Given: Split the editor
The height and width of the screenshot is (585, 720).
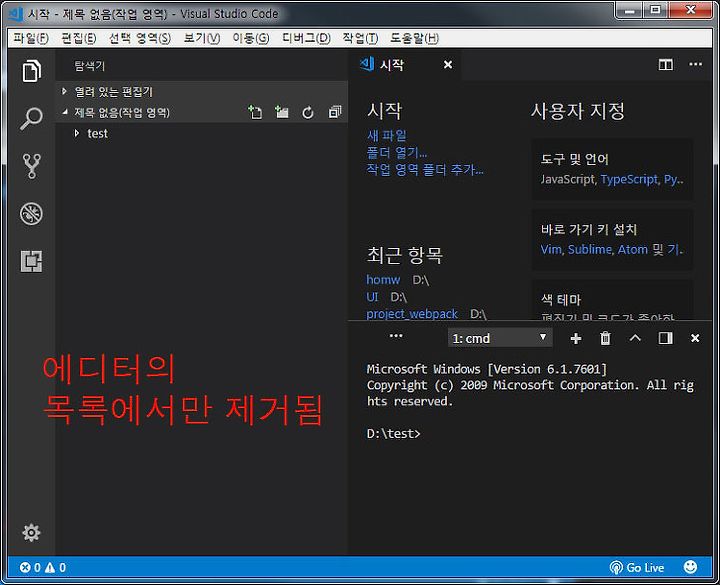Looking at the screenshot, I should pos(666,65).
